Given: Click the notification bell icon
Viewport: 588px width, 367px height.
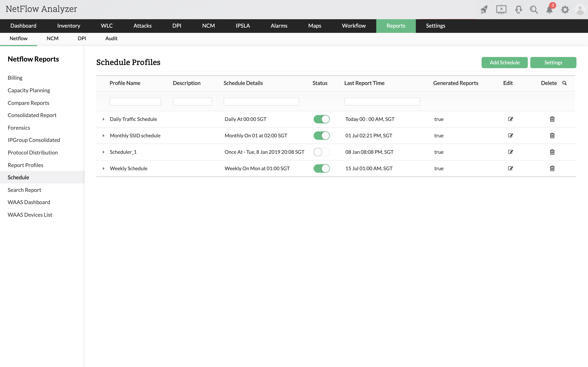Looking at the screenshot, I should 549,10.
